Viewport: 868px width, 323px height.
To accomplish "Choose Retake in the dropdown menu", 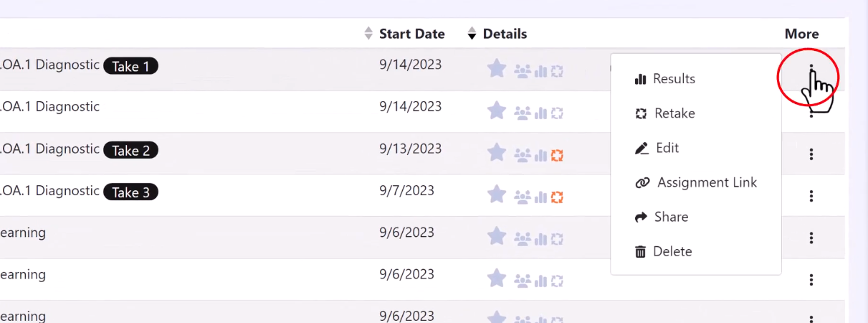I will [665, 113].
